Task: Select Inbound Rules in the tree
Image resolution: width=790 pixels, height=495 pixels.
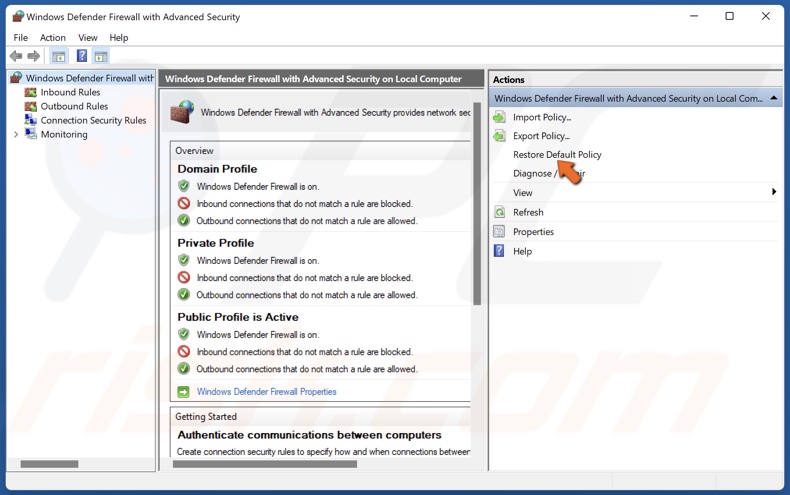Action: (x=71, y=92)
